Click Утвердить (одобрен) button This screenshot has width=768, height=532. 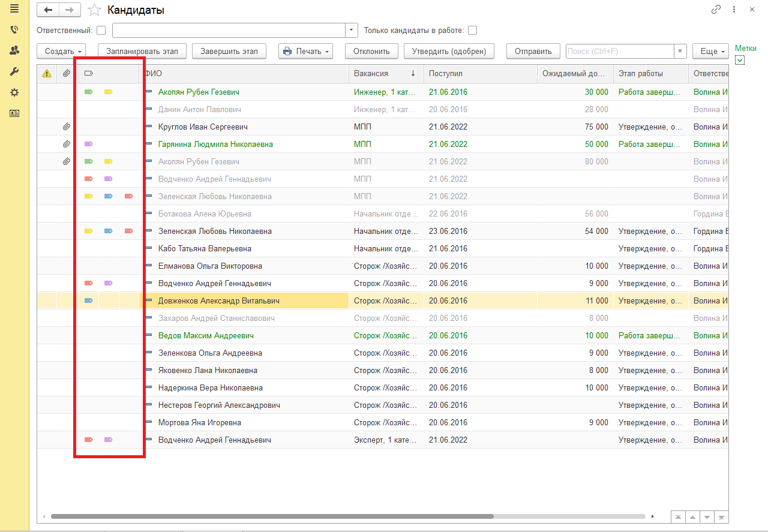coord(449,52)
